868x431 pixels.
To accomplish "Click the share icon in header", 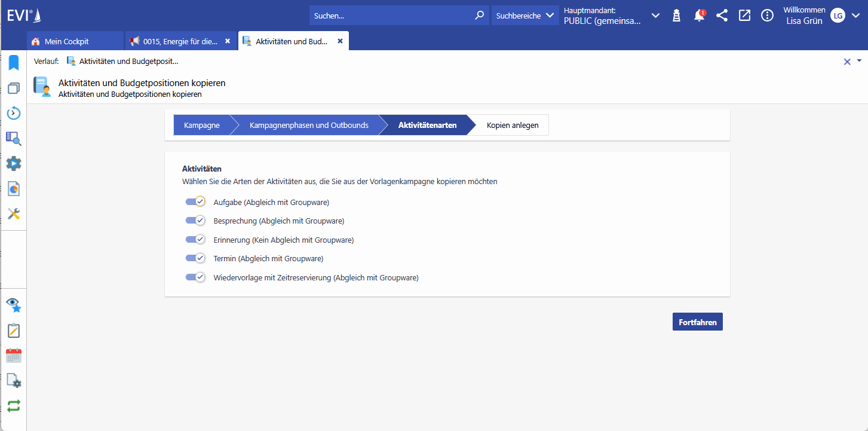I will point(722,16).
